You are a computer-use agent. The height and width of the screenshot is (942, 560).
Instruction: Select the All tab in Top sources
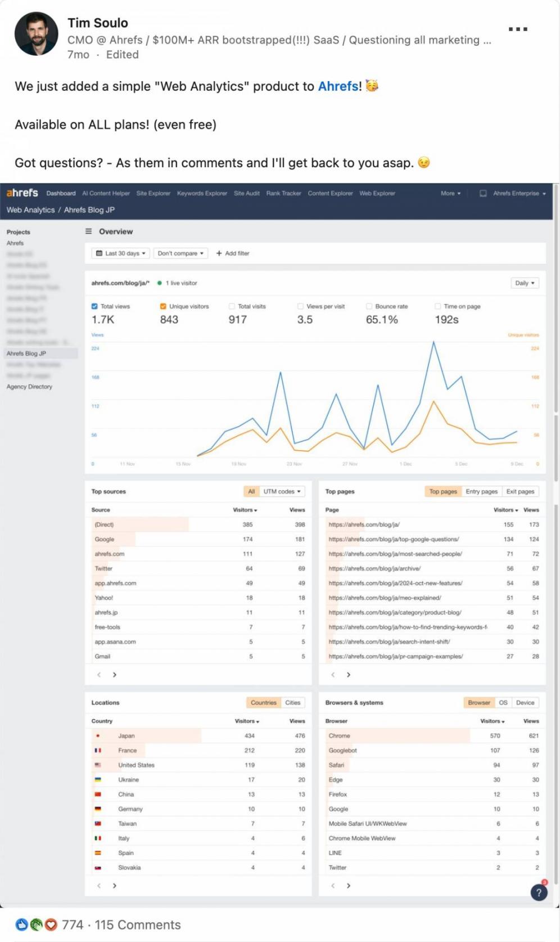click(251, 492)
